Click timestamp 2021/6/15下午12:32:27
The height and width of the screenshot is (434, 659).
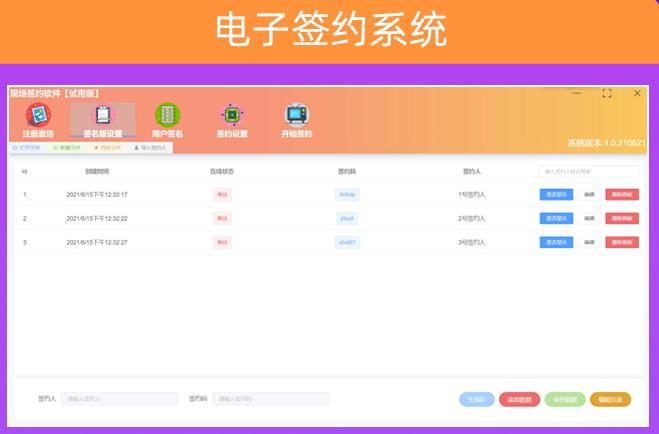pyautogui.click(x=97, y=242)
